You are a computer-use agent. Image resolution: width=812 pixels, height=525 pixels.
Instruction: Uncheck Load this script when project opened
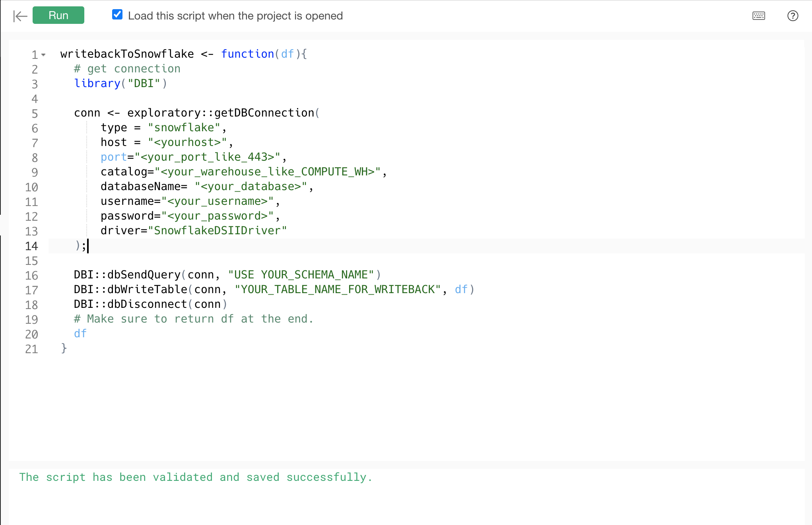[117, 15]
